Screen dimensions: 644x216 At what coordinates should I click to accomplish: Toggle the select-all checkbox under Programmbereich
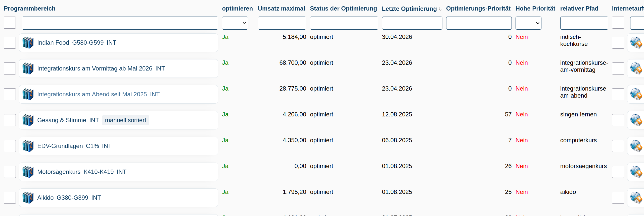pos(10,23)
